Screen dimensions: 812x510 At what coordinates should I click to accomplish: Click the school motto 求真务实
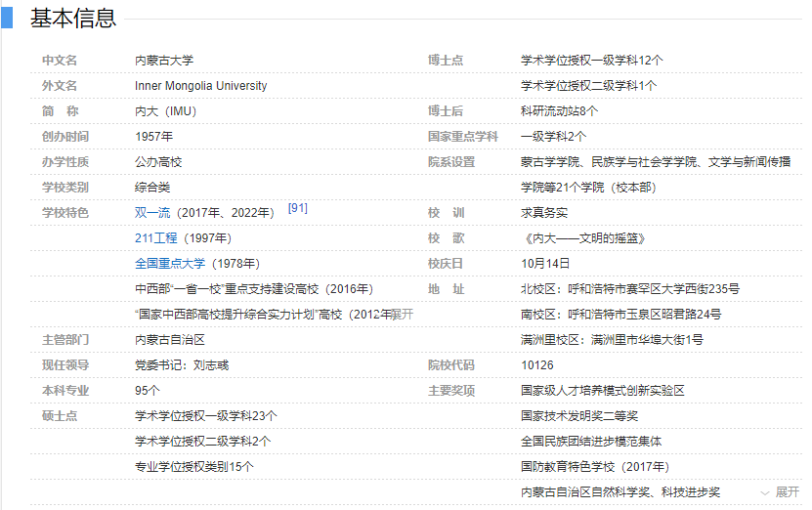(x=544, y=213)
